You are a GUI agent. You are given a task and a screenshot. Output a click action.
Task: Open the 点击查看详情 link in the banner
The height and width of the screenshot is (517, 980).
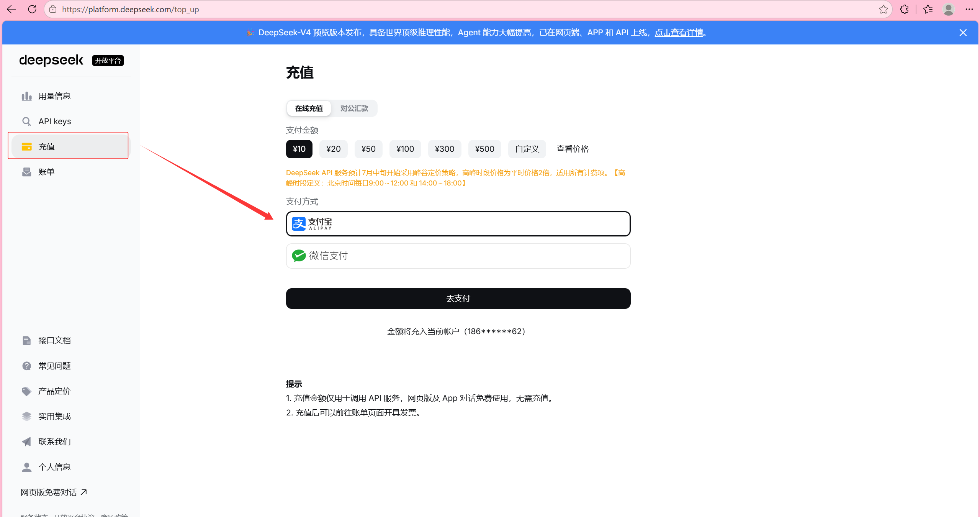(x=679, y=33)
